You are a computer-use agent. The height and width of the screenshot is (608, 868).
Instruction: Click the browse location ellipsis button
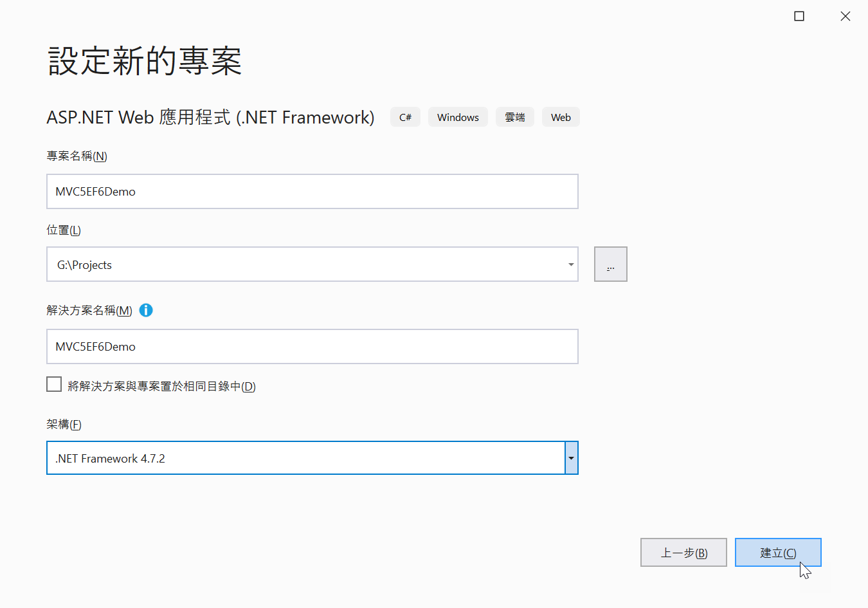[x=610, y=264]
